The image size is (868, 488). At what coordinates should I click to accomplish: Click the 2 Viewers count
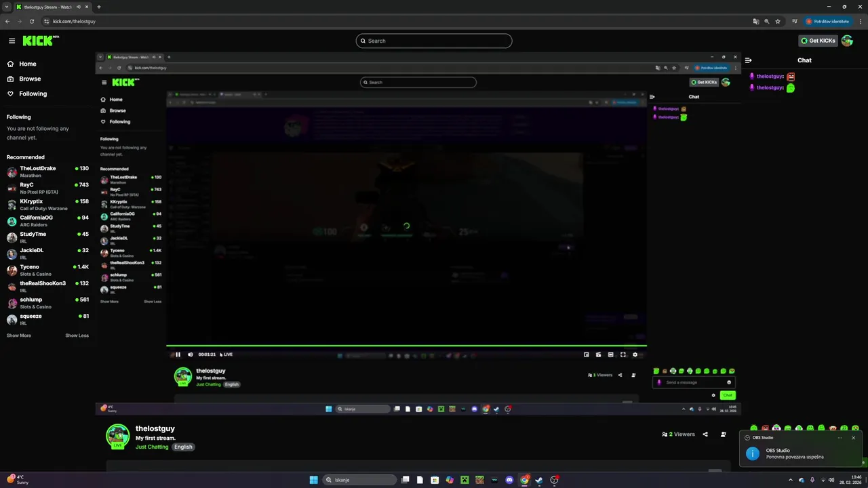[678, 434]
